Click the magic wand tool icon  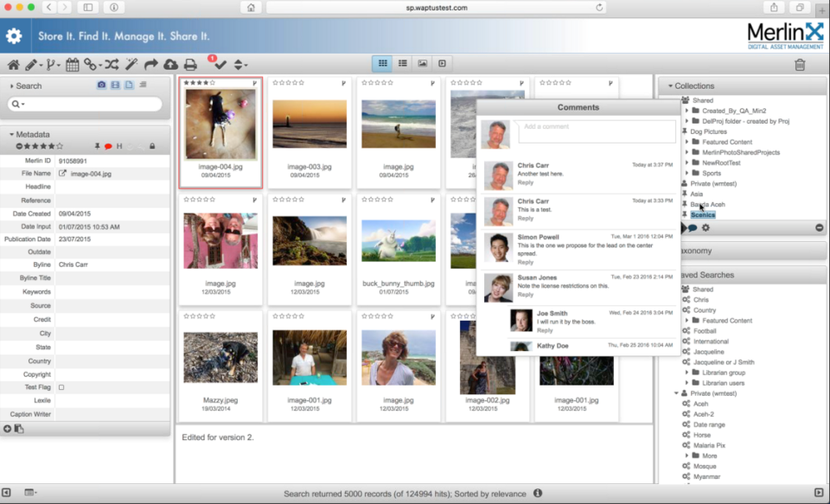(x=131, y=65)
